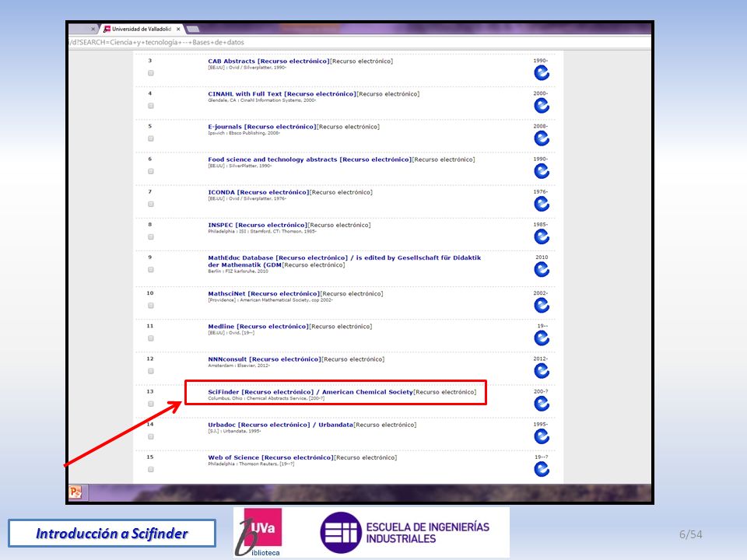Click the SciFinder publisher text Columbus, Ohio
Image resolution: width=747 pixels, height=560 pixels.
266,398
